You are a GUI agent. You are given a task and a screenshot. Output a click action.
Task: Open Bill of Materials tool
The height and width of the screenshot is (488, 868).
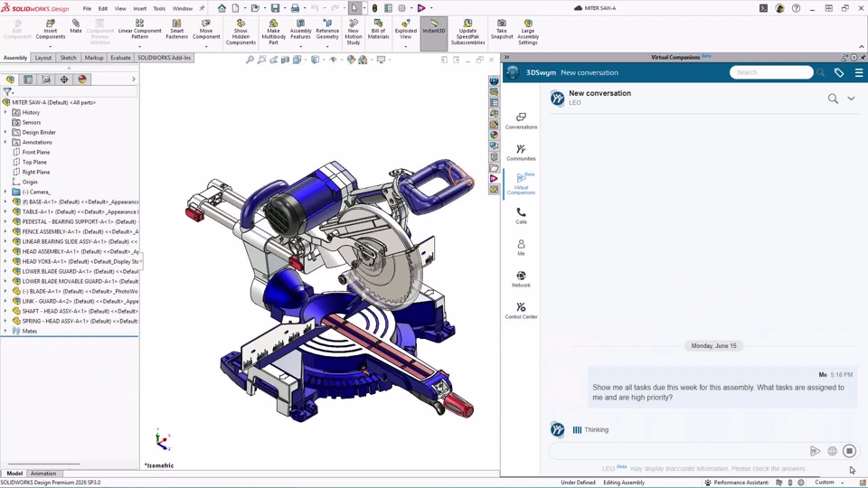tap(378, 29)
